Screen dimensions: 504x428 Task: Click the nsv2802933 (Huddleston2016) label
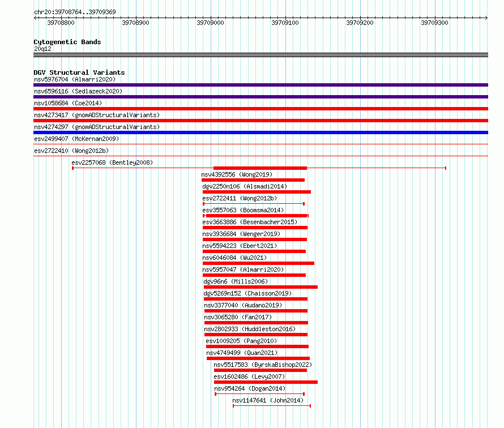(249, 329)
